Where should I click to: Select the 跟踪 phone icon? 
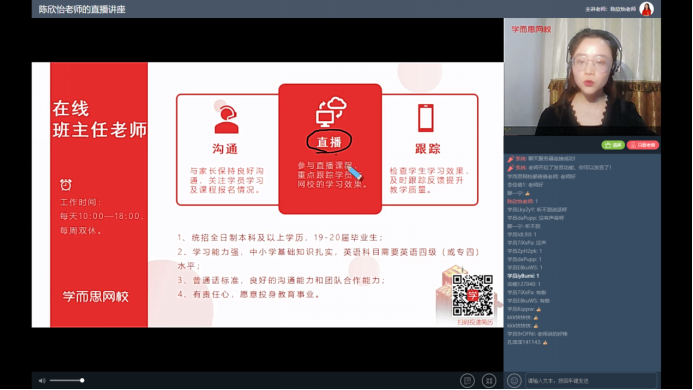click(x=426, y=118)
